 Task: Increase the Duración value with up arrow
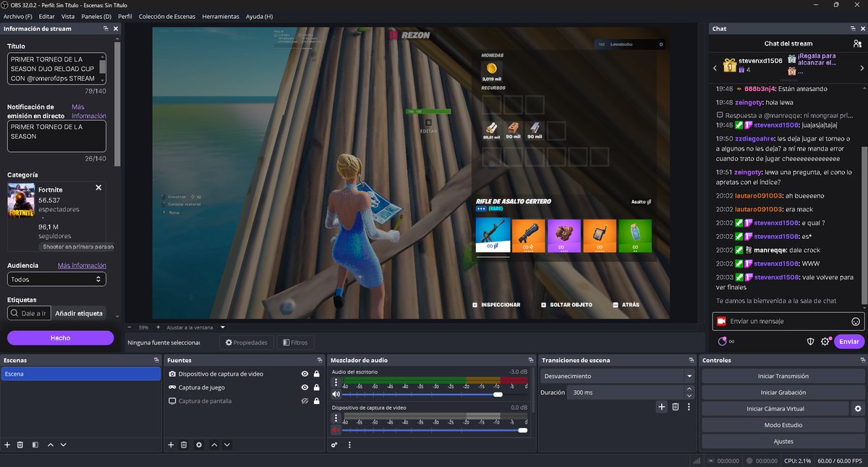[x=689, y=390]
